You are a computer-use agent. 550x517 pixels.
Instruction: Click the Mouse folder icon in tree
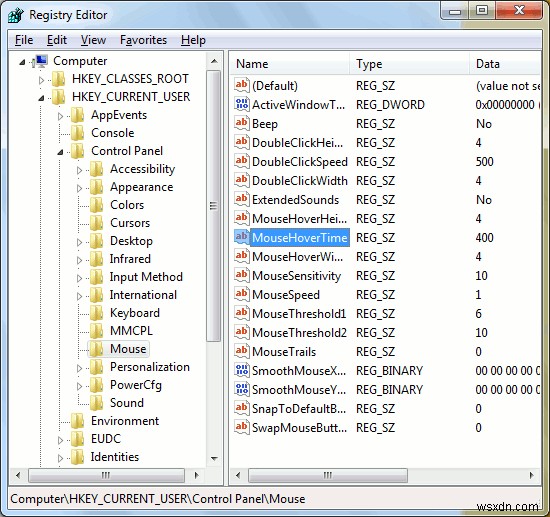click(x=97, y=349)
